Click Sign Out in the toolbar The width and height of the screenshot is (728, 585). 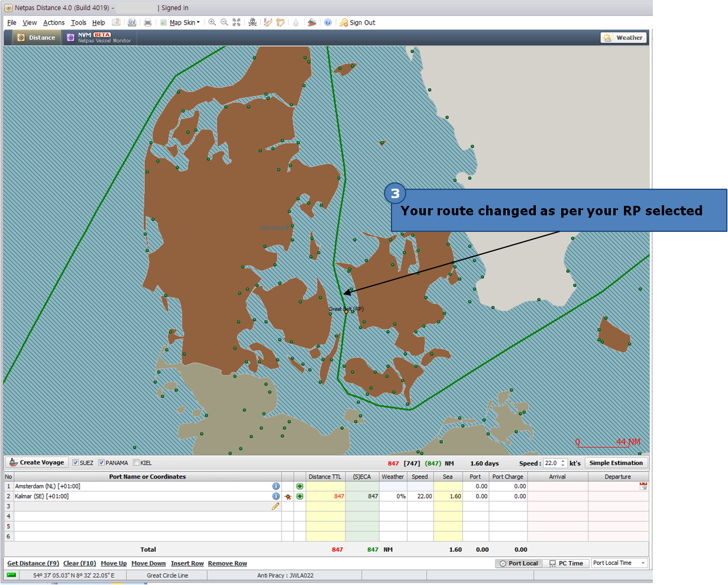[x=357, y=22]
